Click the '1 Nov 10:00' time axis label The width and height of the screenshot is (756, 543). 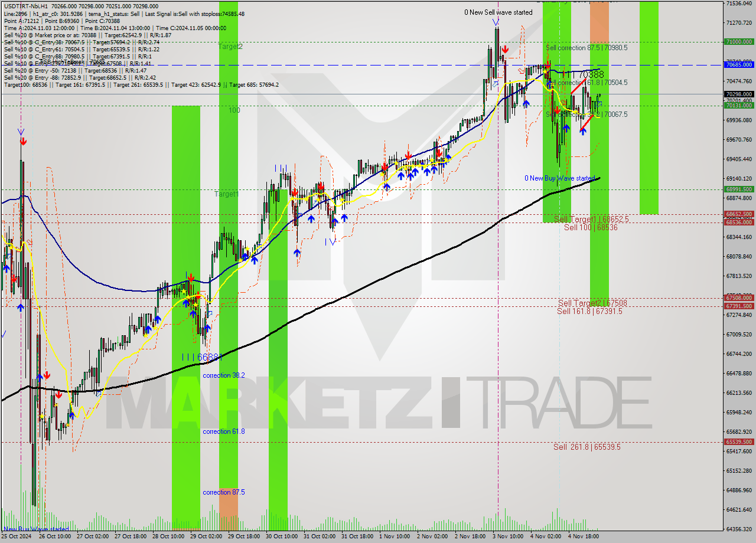pos(395,537)
